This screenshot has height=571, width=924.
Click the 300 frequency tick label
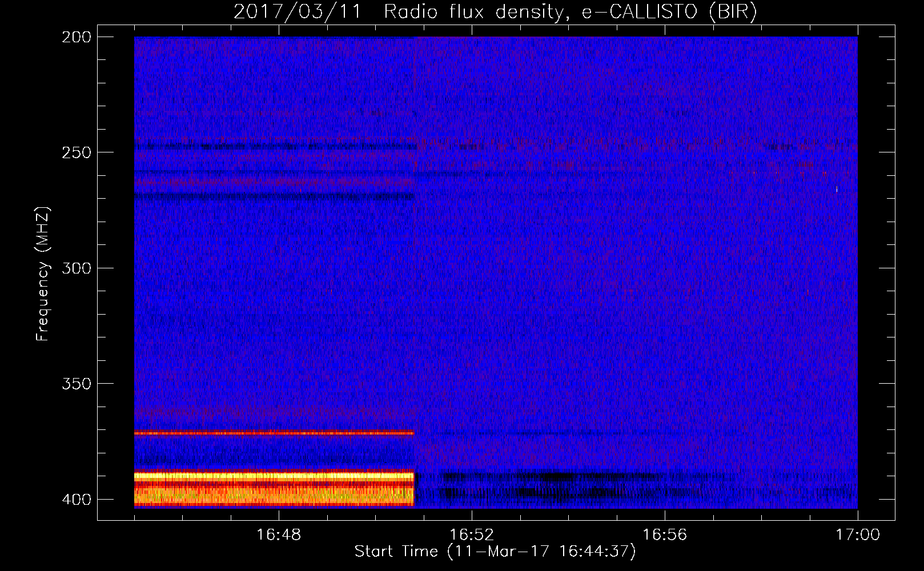(77, 268)
